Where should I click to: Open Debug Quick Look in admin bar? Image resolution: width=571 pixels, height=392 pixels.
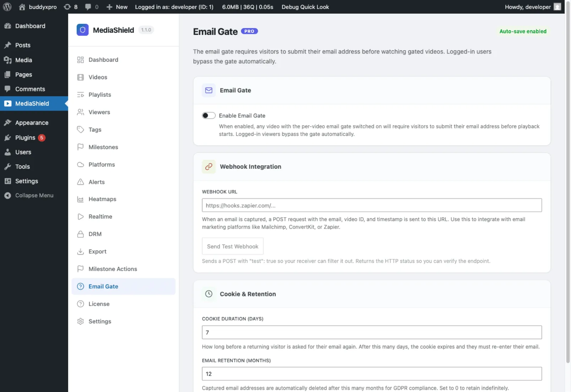(305, 7)
